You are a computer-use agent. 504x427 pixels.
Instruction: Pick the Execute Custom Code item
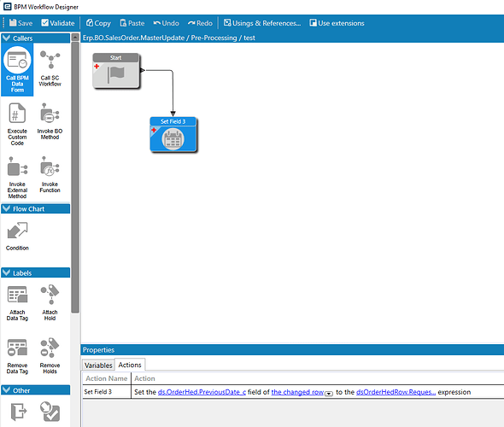click(x=17, y=124)
